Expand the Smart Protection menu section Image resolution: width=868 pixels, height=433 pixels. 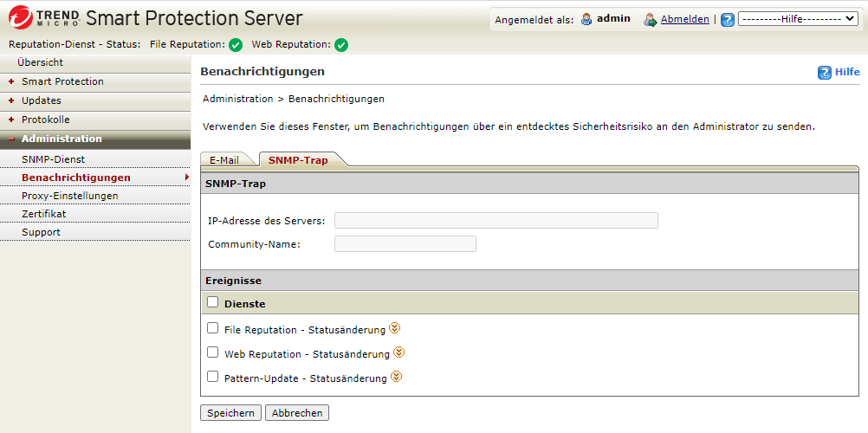tap(62, 81)
